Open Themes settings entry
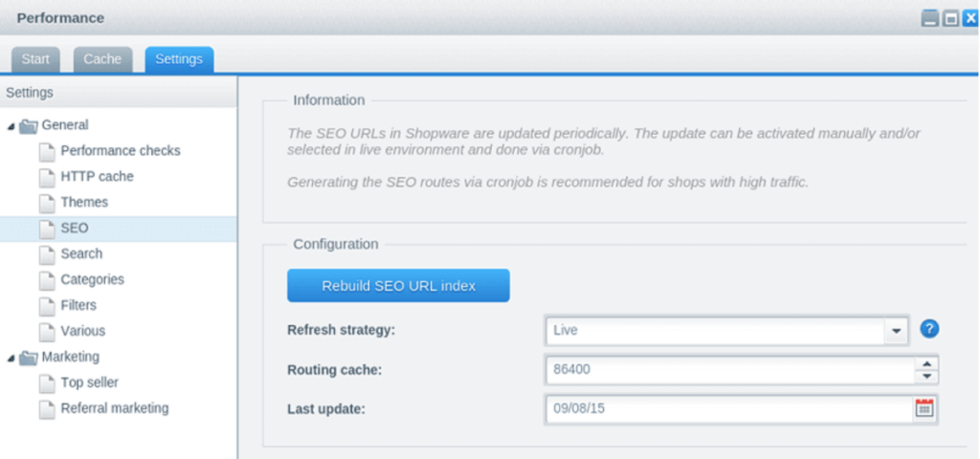 coord(84,203)
